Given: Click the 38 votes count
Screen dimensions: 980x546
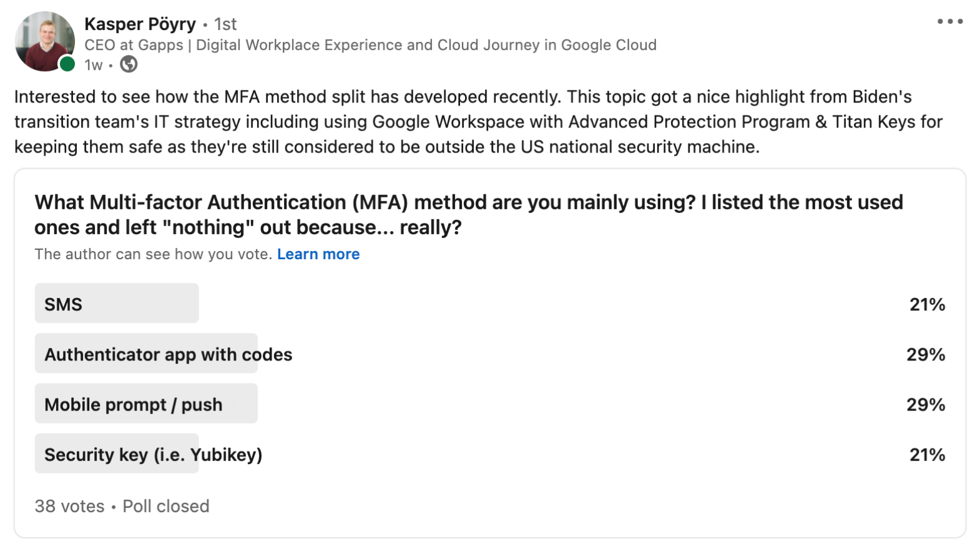Looking at the screenshot, I should (69, 506).
